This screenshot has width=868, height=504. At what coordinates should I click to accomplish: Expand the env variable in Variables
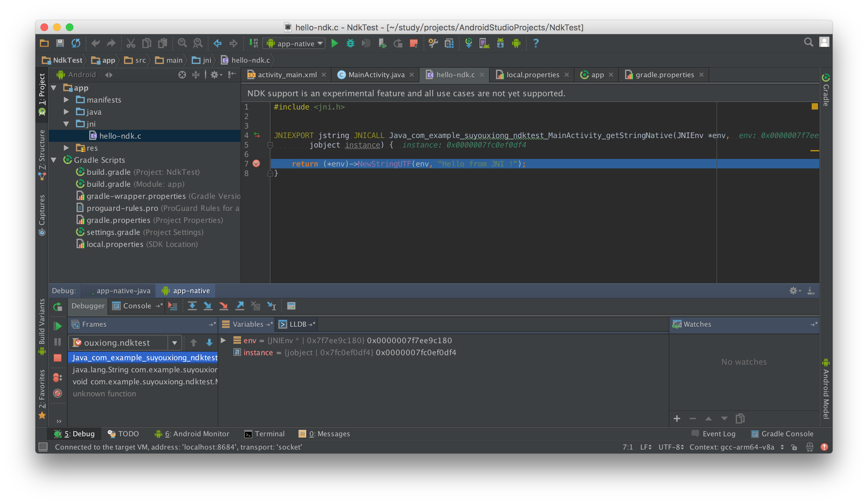[223, 341]
